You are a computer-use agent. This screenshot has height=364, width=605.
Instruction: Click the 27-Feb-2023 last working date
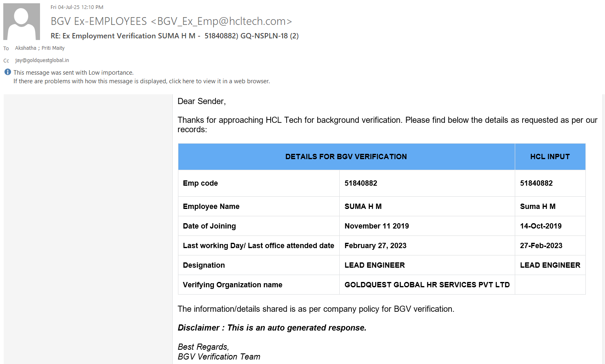pos(541,246)
